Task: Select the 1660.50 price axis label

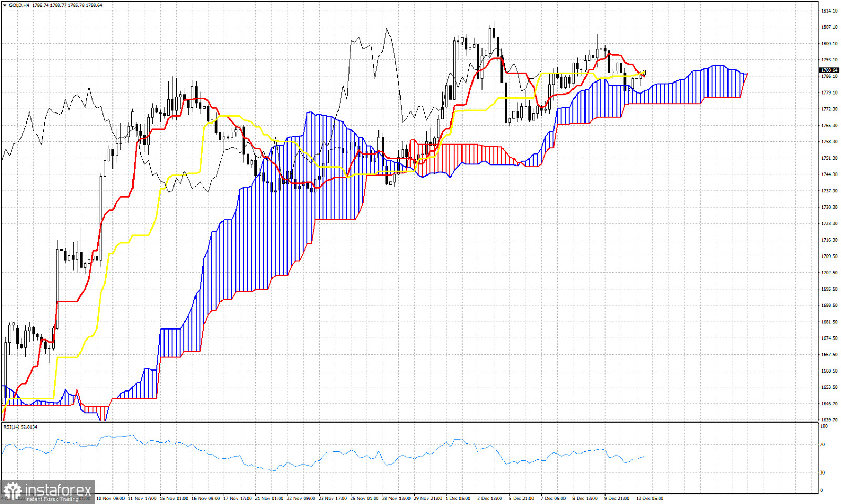Action: [x=829, y=371]
